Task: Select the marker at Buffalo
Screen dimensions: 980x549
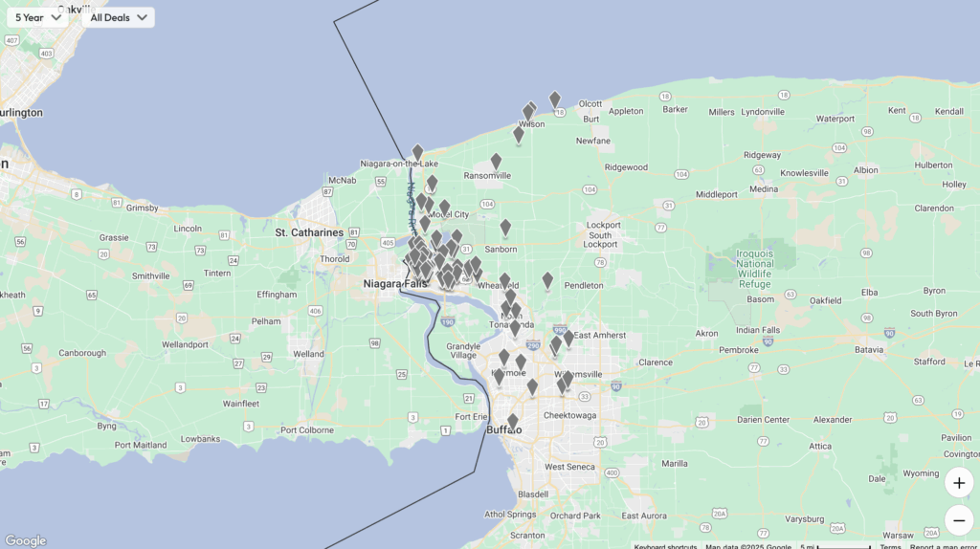Action: tap(513, 422)
